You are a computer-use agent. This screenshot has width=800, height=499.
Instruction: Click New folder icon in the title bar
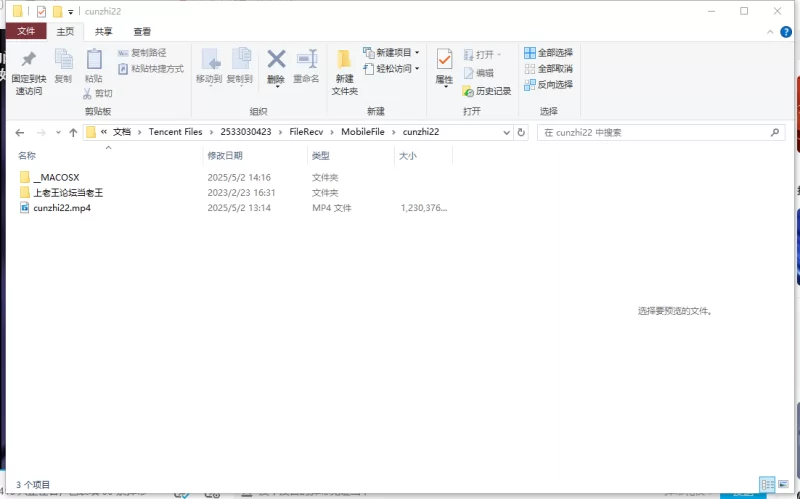[x=58, y=11]
